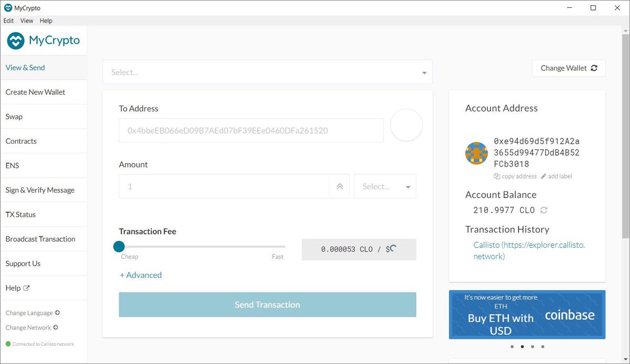Image resolution: width=630 pixels, height=364 pixels.
Task: Click the To Address input field
Action: point(251,130)
